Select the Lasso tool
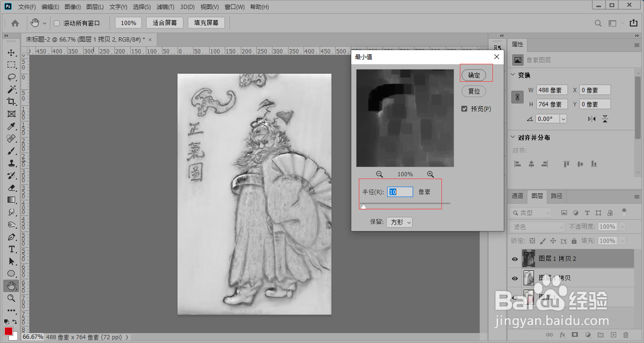This screenshot has width=644, height=343. click(11, 77)
